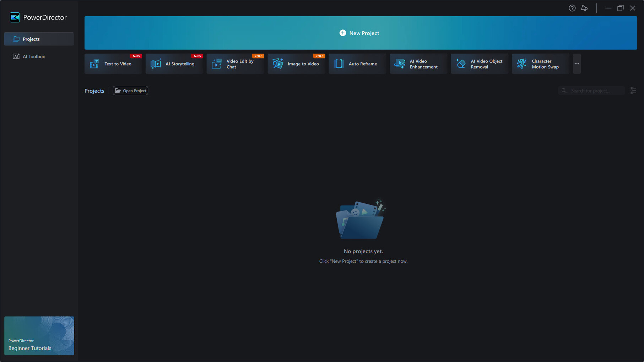Open the Auto Reframe tool
Screen dimensions: 644x362
(357, 64)
